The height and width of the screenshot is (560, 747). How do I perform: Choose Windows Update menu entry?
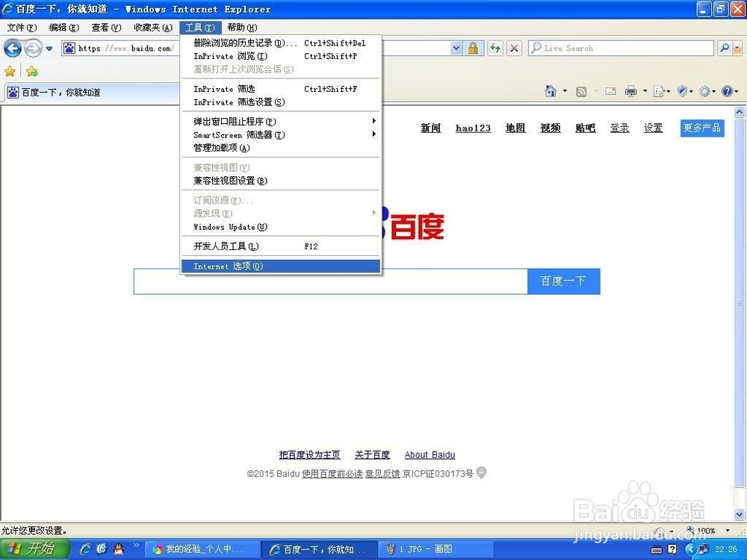tap(281, 227)
